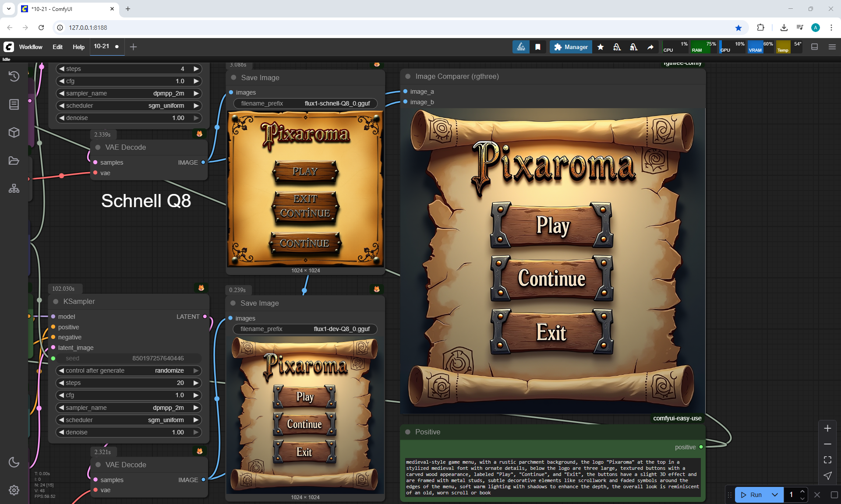Open the workflows folder sidebar icon
The width and height of the screenshot is (841, 504).
[14, 161]
